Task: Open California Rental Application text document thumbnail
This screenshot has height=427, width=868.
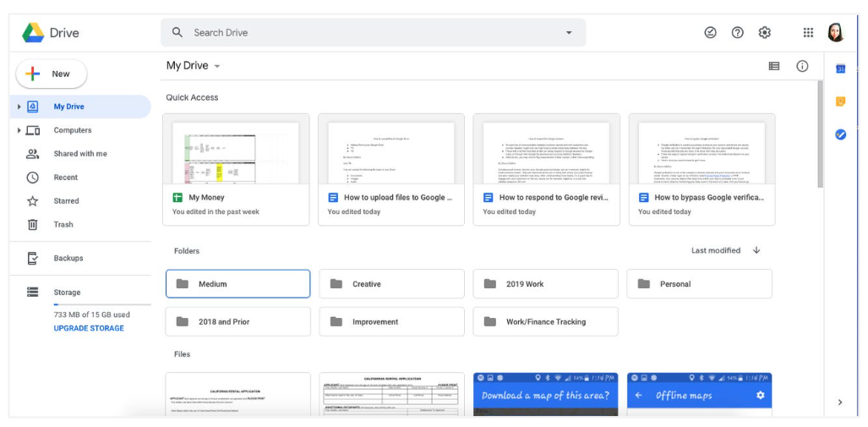Action: (238, 394)
